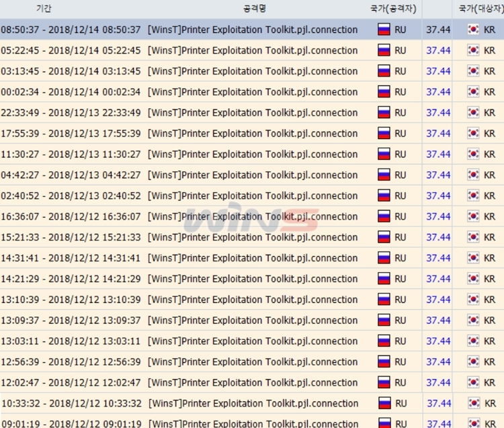Select the Russian flag in the 00:02:34 row
Image resolution: width=504 pixels, height=428 pixels.
click(x=384, y=92)
